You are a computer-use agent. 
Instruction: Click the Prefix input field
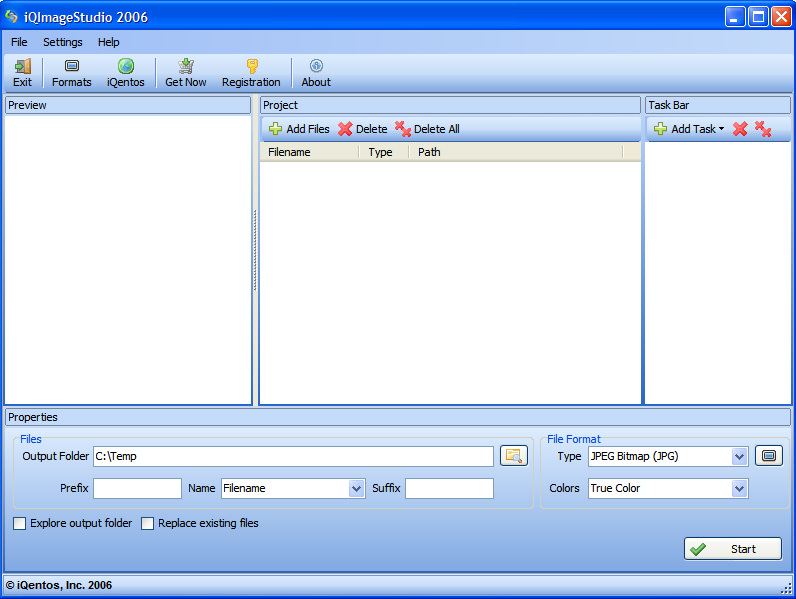(x=137, y=488)
